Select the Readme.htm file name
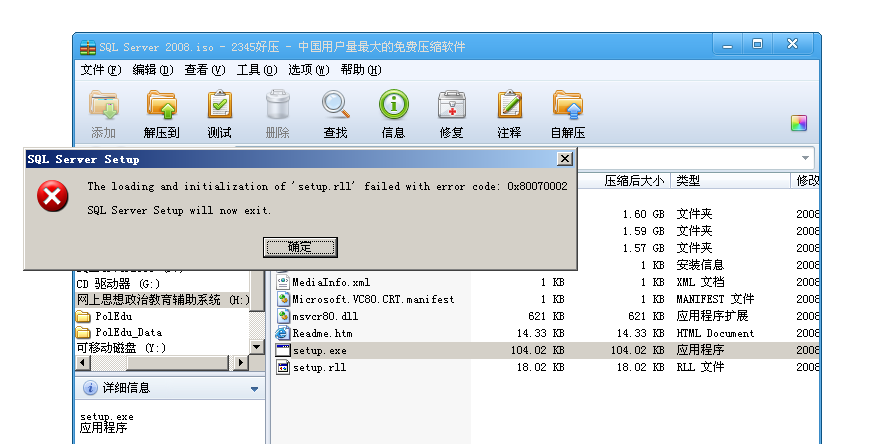The image size is (869, 444). [x=322, y=334]
